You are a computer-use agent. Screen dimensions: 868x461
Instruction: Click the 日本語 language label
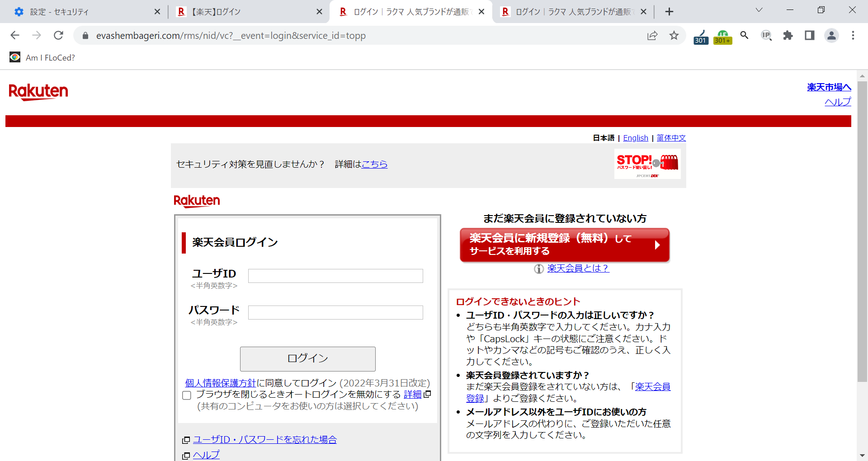[604, 138]
